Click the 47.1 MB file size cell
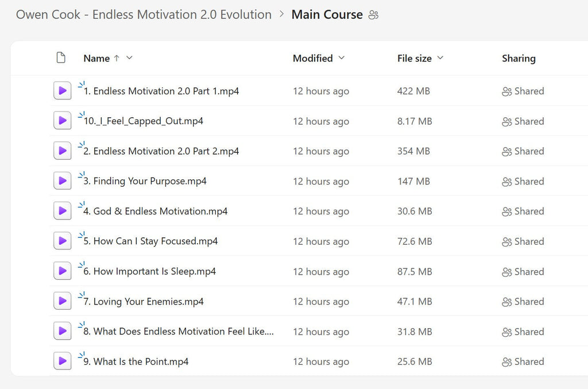This screenshot has height=389, width=588. tap(415, 301)
